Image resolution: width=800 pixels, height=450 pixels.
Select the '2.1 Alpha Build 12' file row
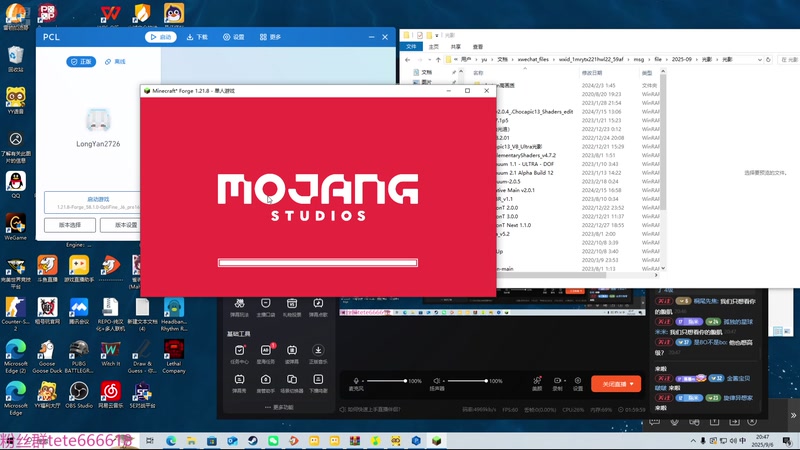[526, 173]
